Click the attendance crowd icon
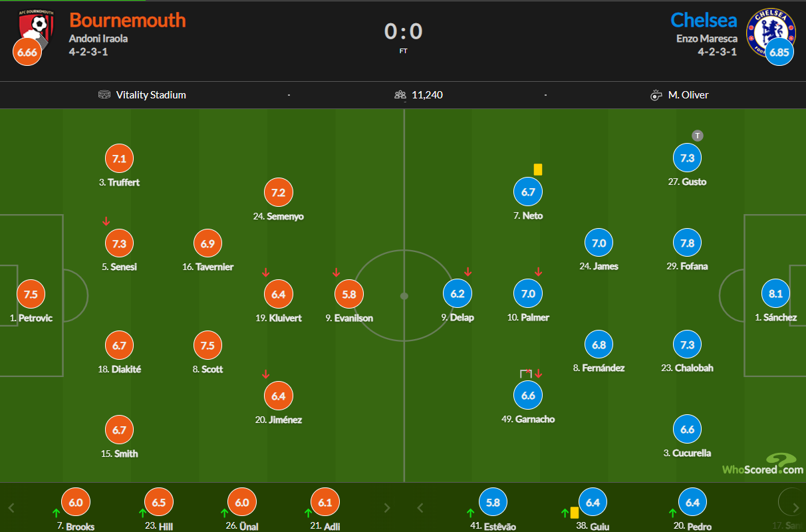Image resolution: width=806 pixels, height=532 pixels. tap(400, 94)
